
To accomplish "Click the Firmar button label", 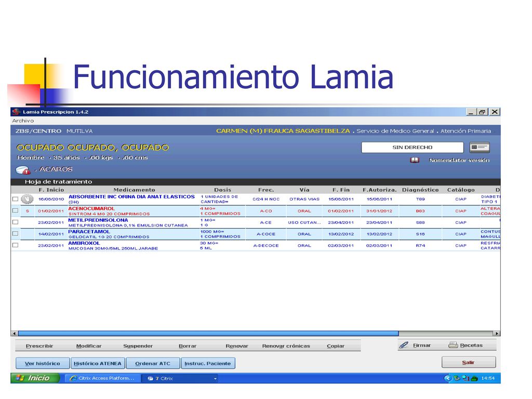I will (422, 345).
